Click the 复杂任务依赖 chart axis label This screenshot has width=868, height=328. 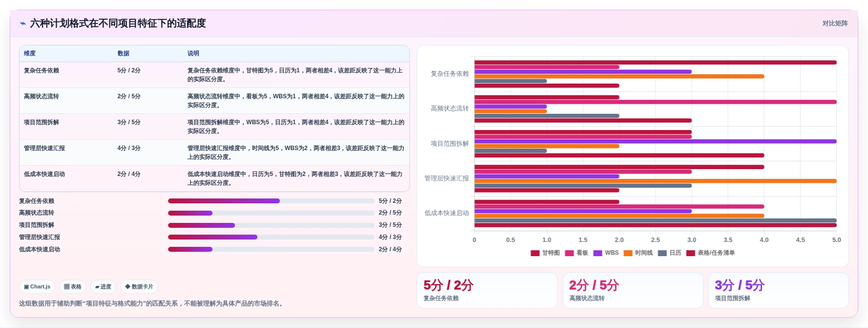coord(449,74)
